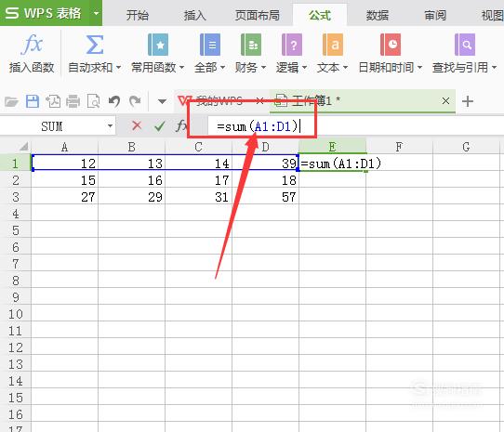504x432 pixels.
Task: Add a new document tab with plus
Action: click(468, 101)
